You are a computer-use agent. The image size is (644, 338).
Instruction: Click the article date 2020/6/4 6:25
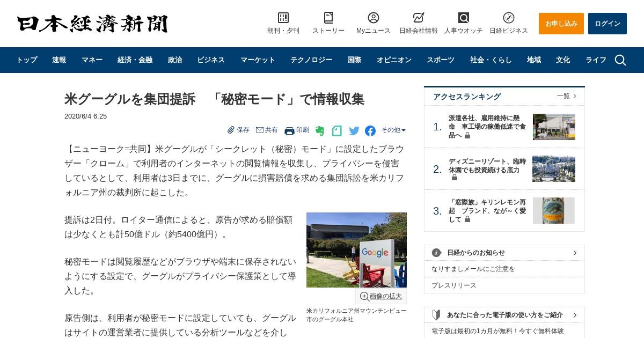point(86,116)
